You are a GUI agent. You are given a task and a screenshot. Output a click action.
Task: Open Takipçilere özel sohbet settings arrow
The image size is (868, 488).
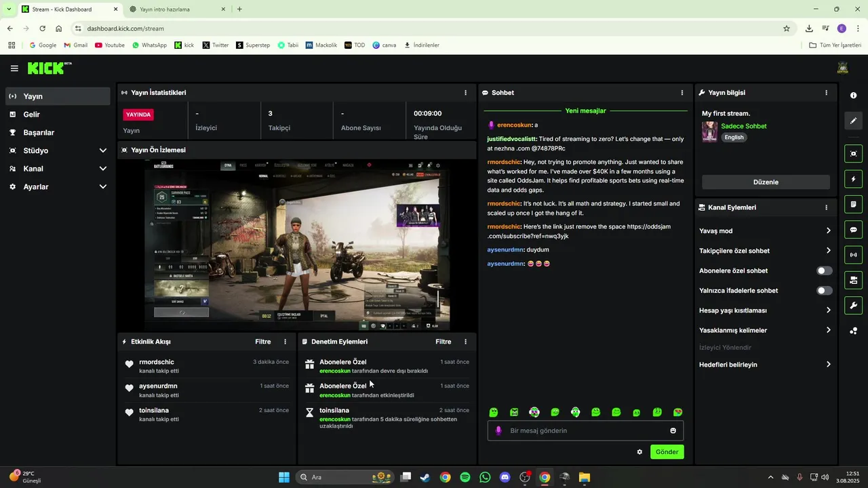pos(828,251)
